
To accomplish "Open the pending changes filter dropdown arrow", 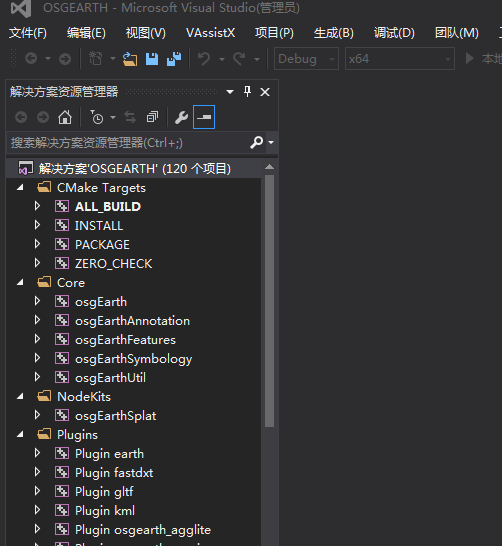I will pyautogui.click(x=113, y=117).
